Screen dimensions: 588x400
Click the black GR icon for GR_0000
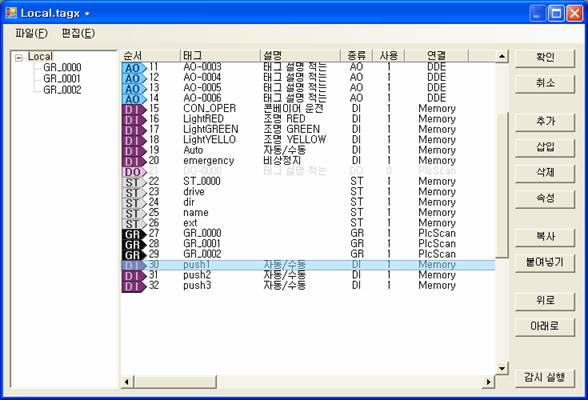(x=134, y=234)
